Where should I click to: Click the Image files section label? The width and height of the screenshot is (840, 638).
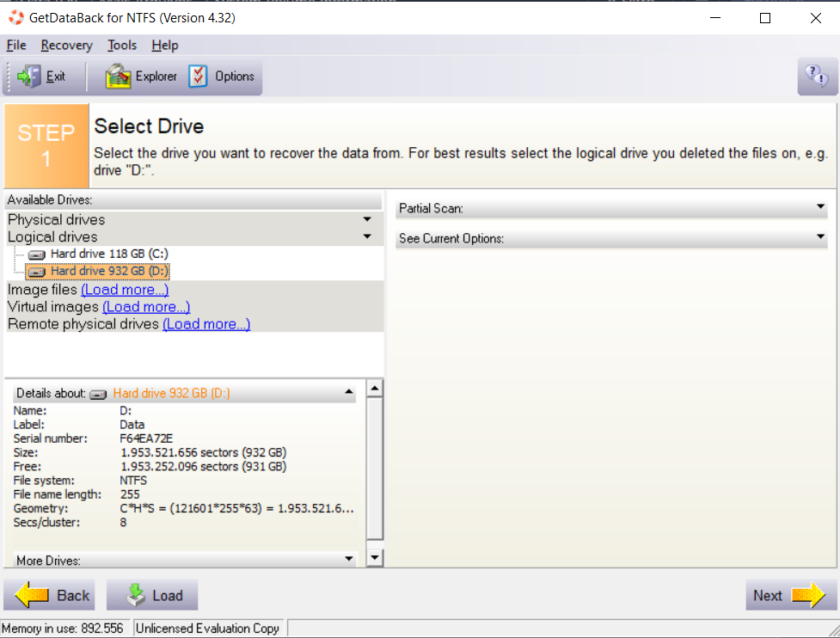(42, 290)
